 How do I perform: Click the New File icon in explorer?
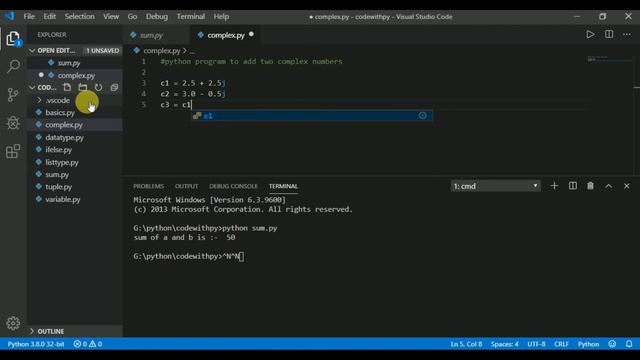[67, 87]
